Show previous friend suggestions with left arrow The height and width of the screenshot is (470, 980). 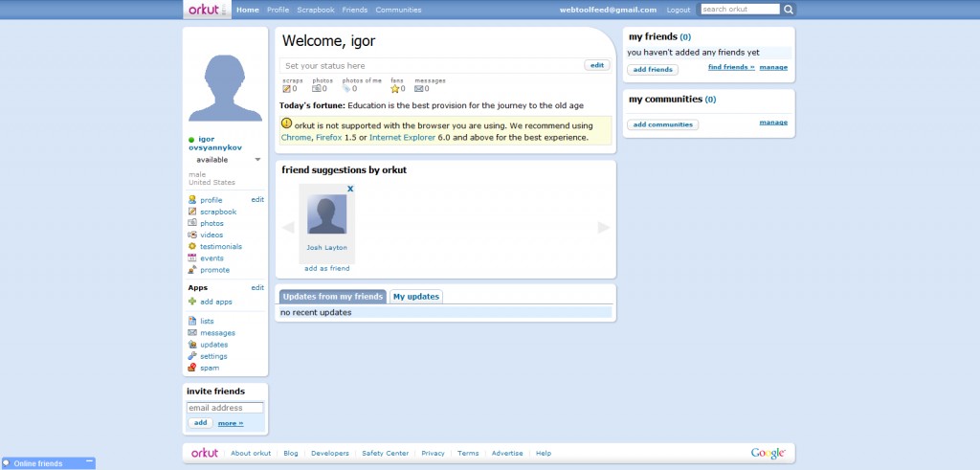[288, 228]
